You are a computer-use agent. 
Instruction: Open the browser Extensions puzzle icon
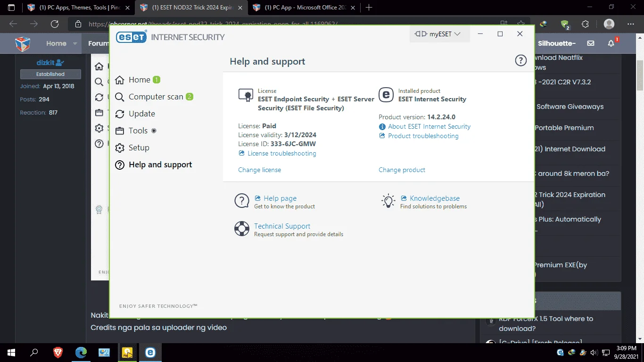click(x=586, y=24)
